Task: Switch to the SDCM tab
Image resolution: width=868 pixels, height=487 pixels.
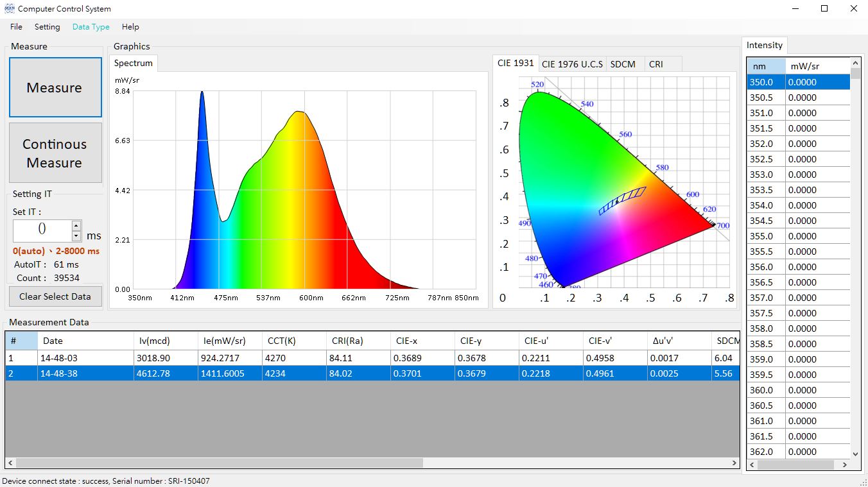Action: 623,64
